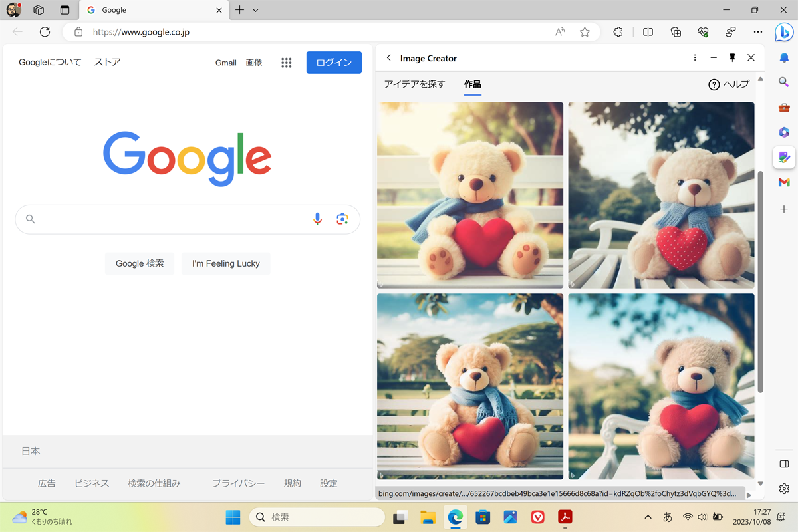Open 広告 footer link
This screenshot has width=798, height=532.
(47, 483)
